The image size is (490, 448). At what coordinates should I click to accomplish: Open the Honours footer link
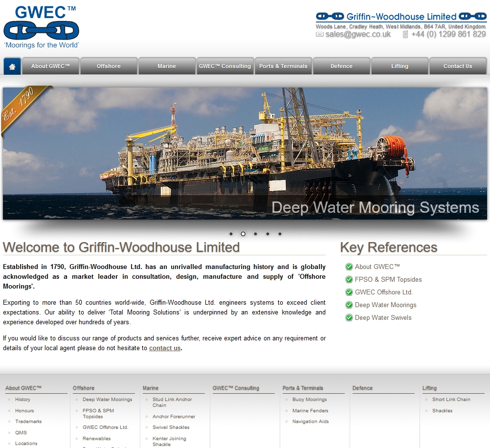24,411
